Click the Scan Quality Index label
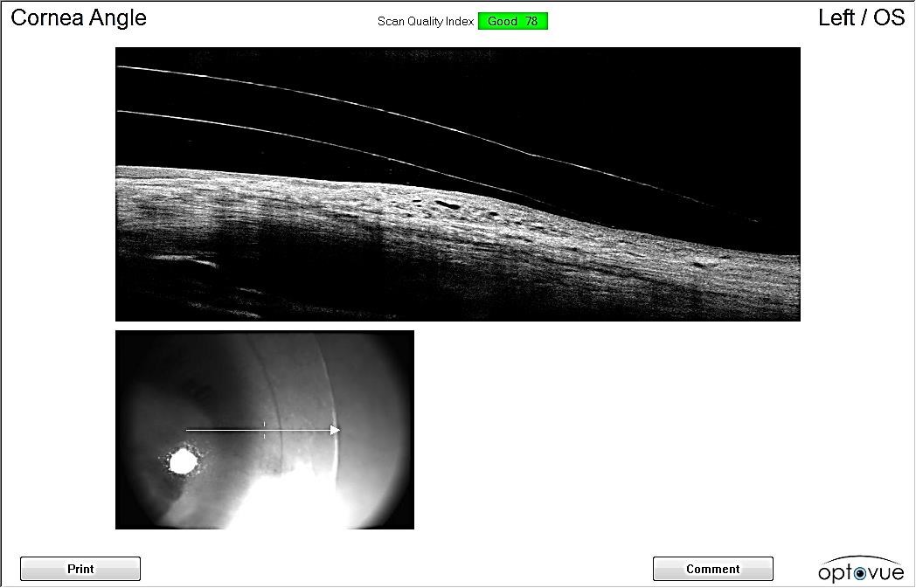The image size is (916, 588). (x=426, y=22)
